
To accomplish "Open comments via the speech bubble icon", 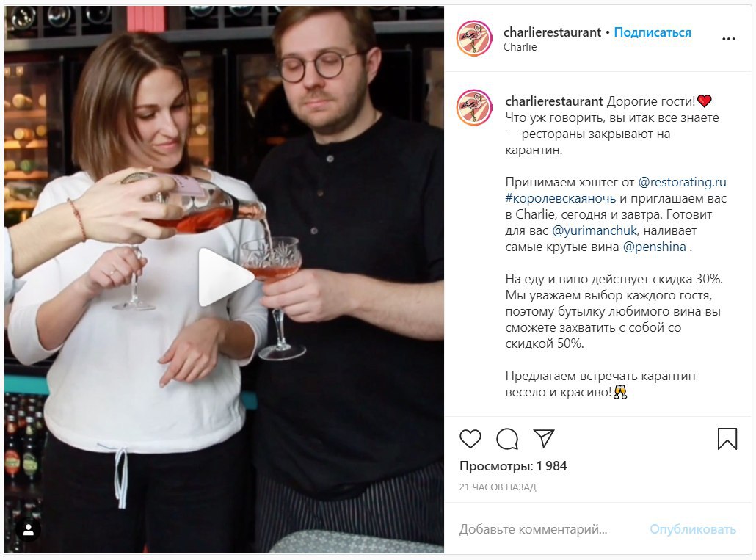I will click(x=506, y=439).
